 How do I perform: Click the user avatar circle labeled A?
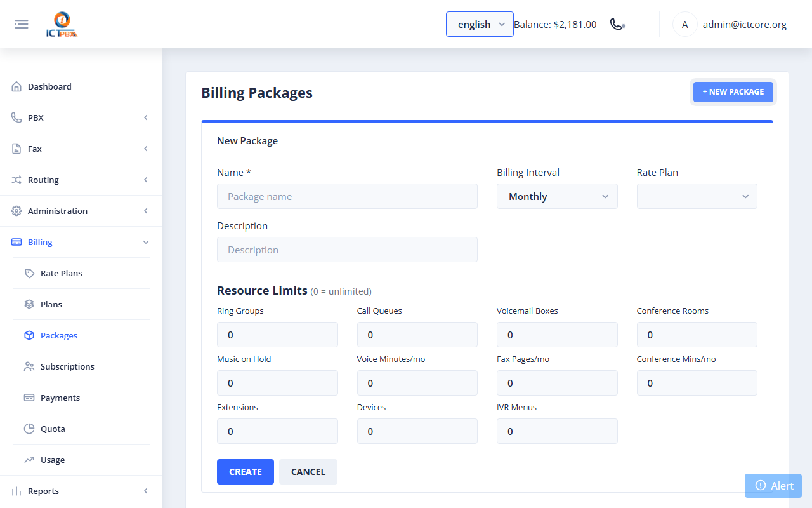(x=684, y=25)
